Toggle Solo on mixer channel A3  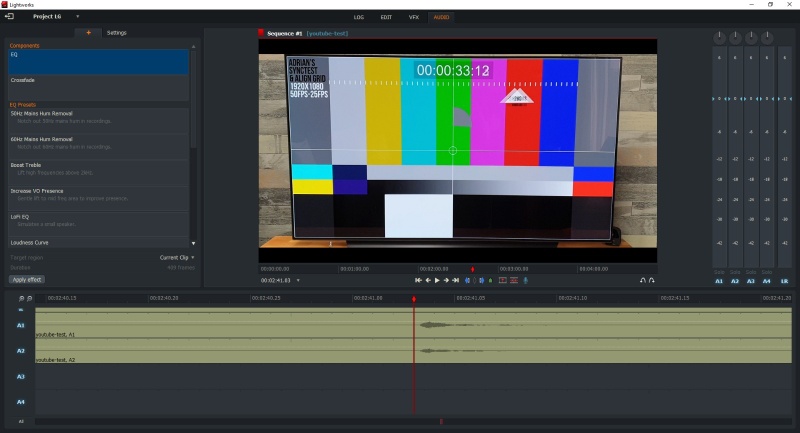[750, 271]
